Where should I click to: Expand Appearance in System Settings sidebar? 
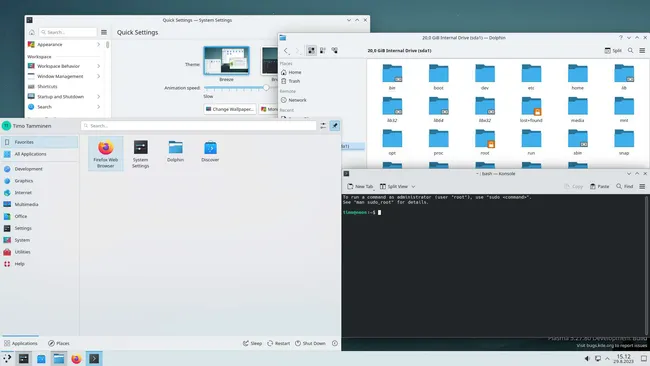pos(63,44)
